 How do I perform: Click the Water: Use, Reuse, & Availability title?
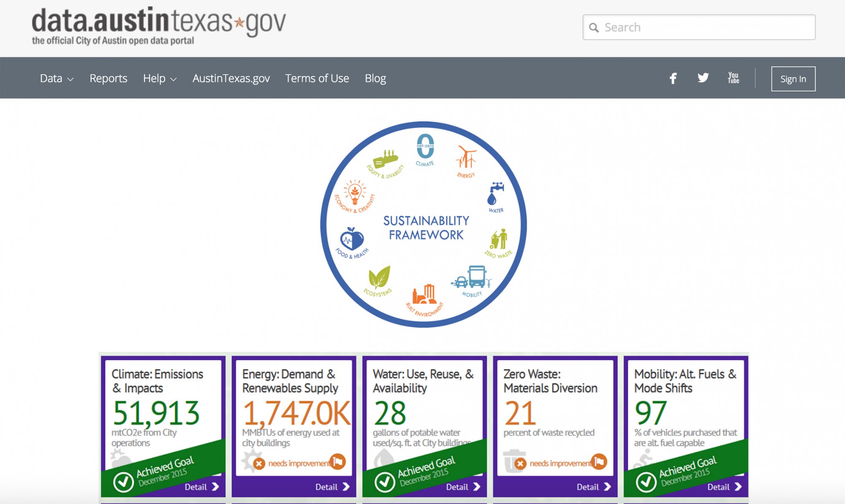[x=423, y=381]
